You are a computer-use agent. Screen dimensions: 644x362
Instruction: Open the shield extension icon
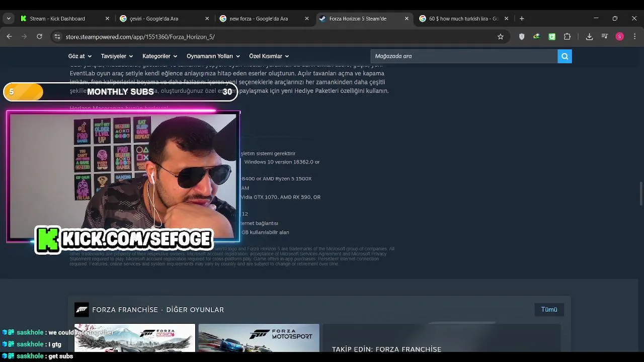(x=522, y=36)
